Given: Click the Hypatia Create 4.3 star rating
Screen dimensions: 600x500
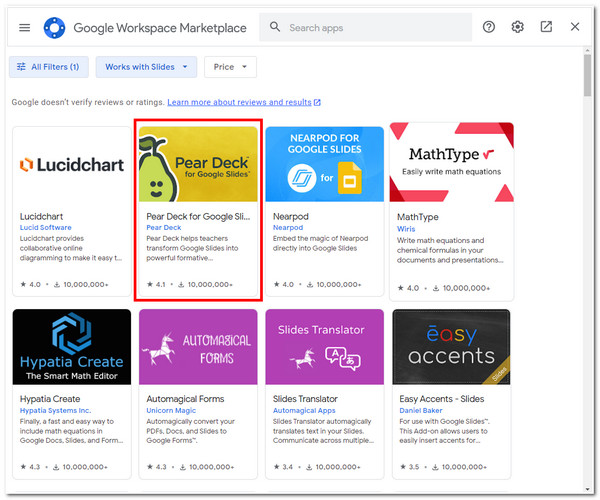Looking at the screenshot, I should click(x=30, y=467).
